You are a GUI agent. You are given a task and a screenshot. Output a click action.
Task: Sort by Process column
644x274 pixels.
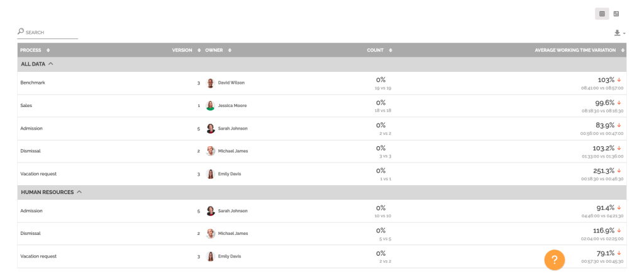pyautogui.click(x=35, y=50)
